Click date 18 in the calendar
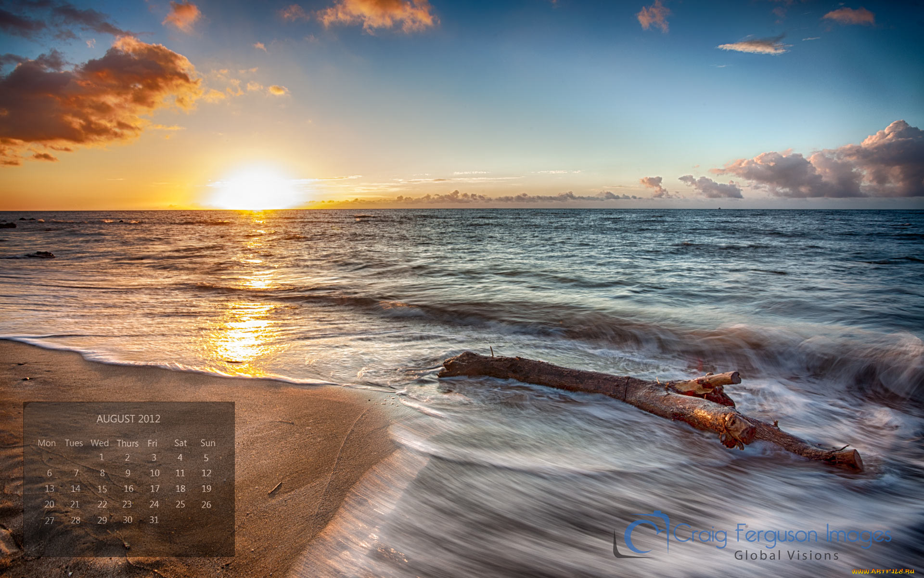924x578 pixels. (180, 488)
